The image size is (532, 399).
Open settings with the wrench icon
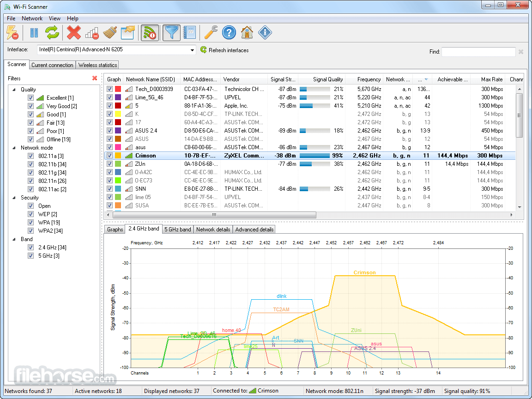click(x=211, y=33)
